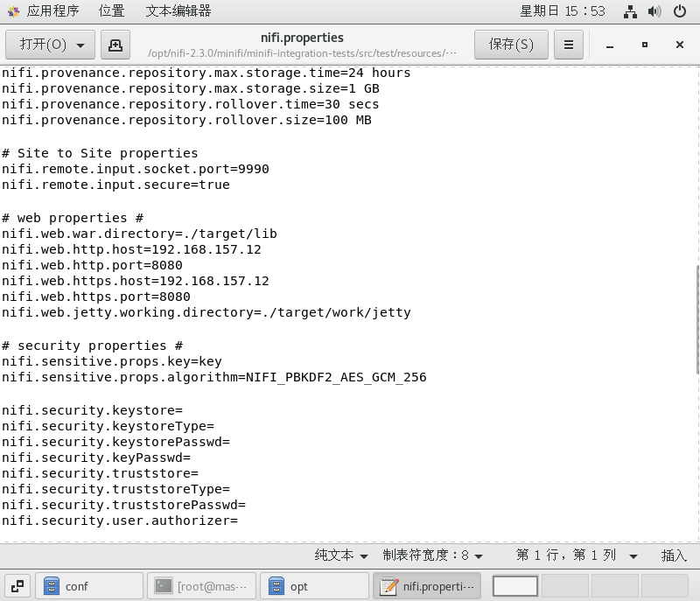Viewport: 700px width, 601px height.
Task: Click the rollover.time=30 secs line
Action: (191, 104)
